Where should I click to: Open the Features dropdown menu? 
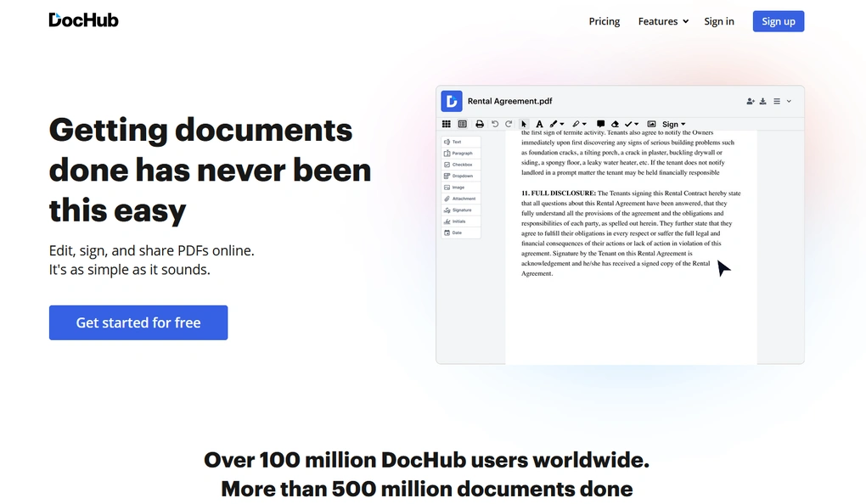662,21
